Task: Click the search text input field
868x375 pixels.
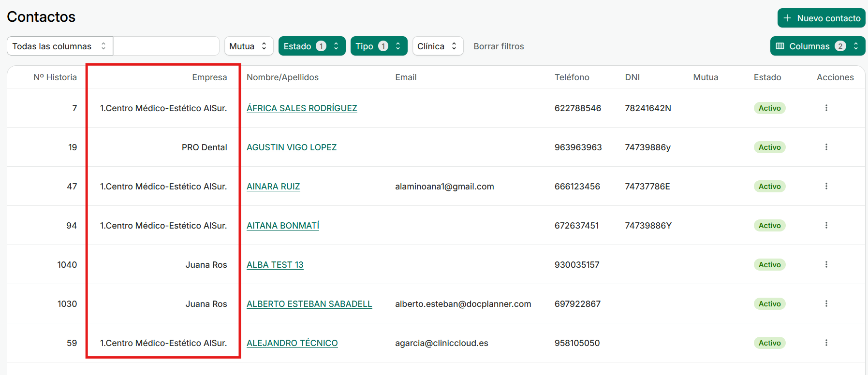Action: [166, 46]
